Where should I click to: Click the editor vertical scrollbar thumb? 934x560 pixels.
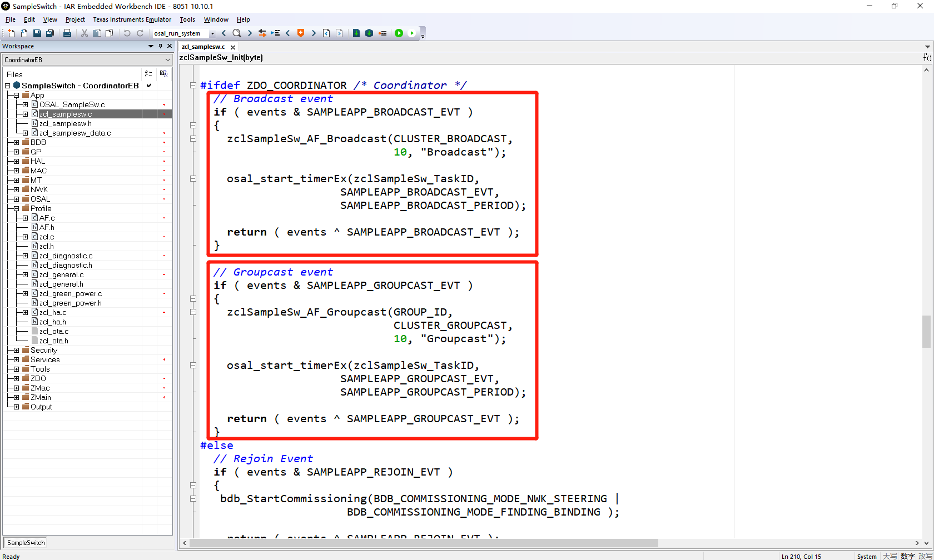coord(926,332)
